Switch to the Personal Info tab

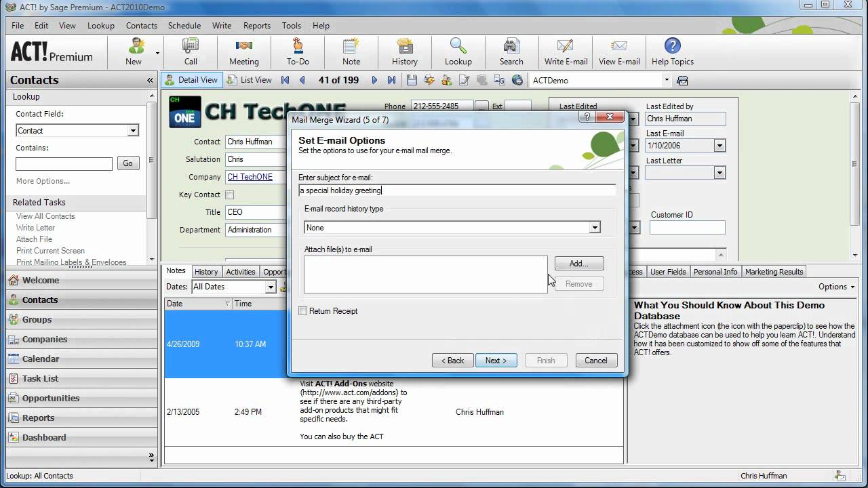(715, 272)
